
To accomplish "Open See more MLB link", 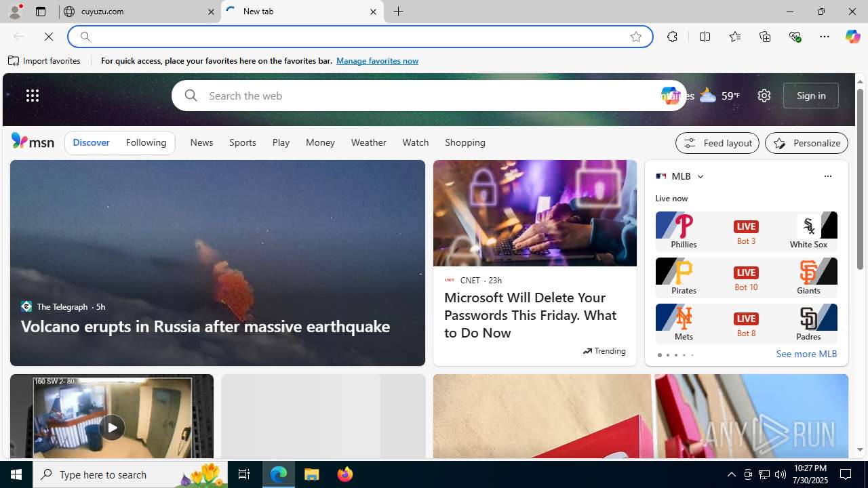I will click(806, 354).
